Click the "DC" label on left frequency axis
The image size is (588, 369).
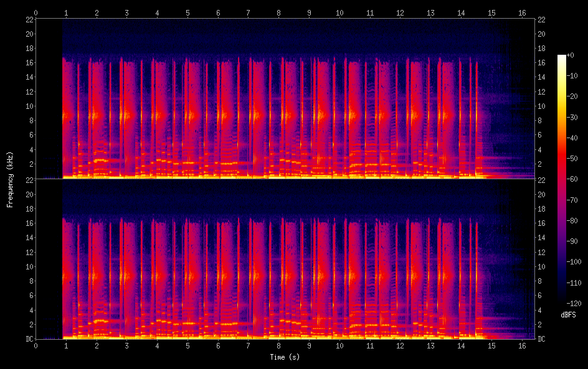[x=28, y=339]
